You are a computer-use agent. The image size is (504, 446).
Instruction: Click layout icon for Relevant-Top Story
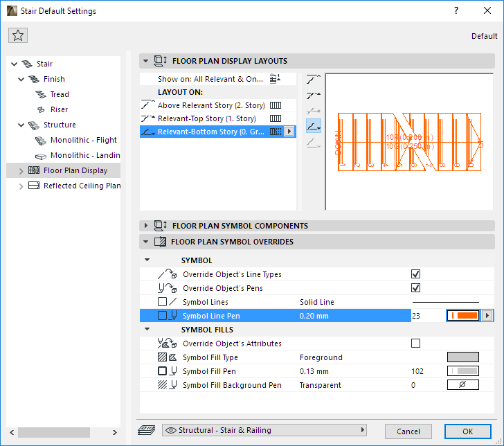pyautogui.click(x=276, y=118)
